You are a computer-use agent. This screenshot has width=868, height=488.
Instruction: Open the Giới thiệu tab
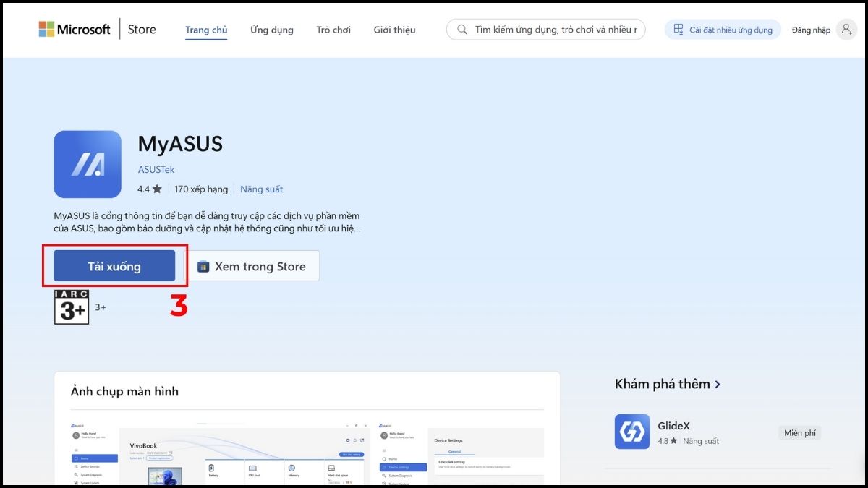394,30
